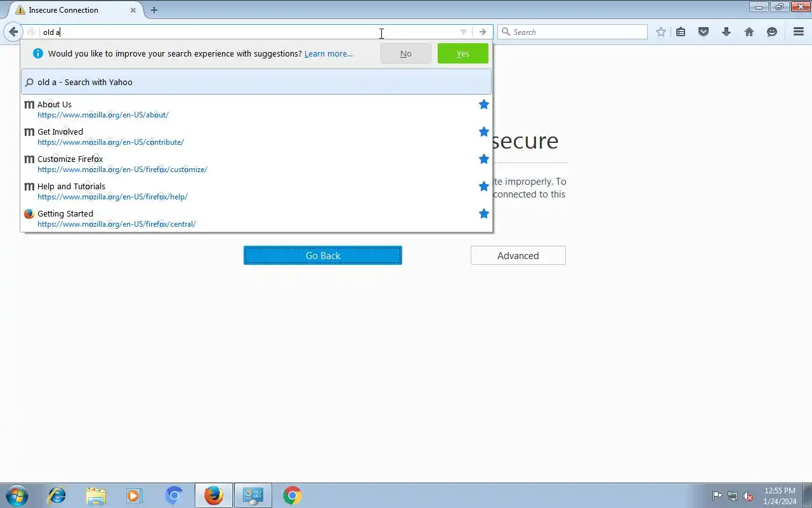Click in the address bar text 'old a'
Screen dimensions: 812x508
(x=51, y=32)
